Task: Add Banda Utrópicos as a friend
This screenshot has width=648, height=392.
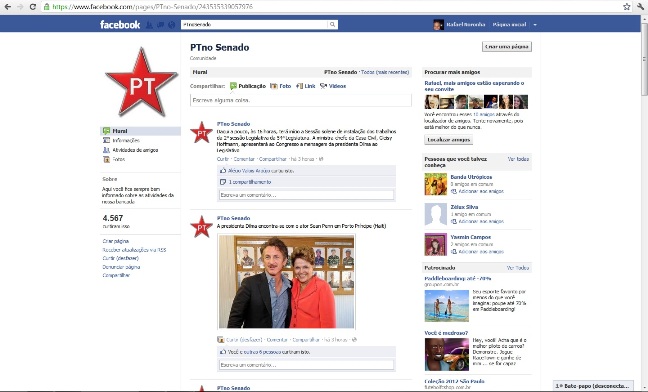Action: pyautogui.click(x=478, y=192)
